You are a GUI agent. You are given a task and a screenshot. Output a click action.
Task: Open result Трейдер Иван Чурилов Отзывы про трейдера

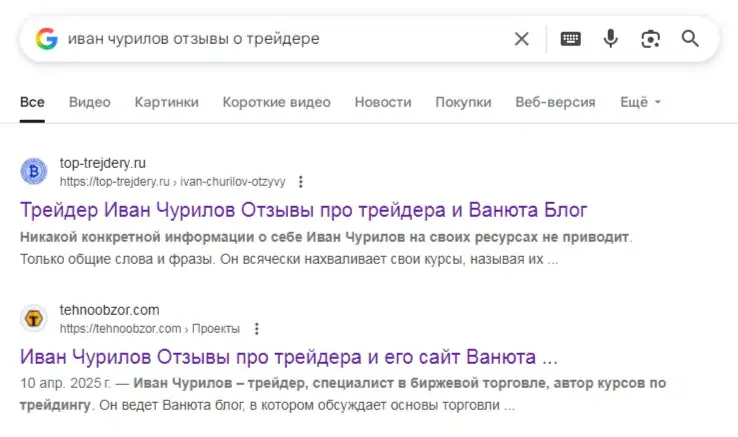[x=304, y=210]
